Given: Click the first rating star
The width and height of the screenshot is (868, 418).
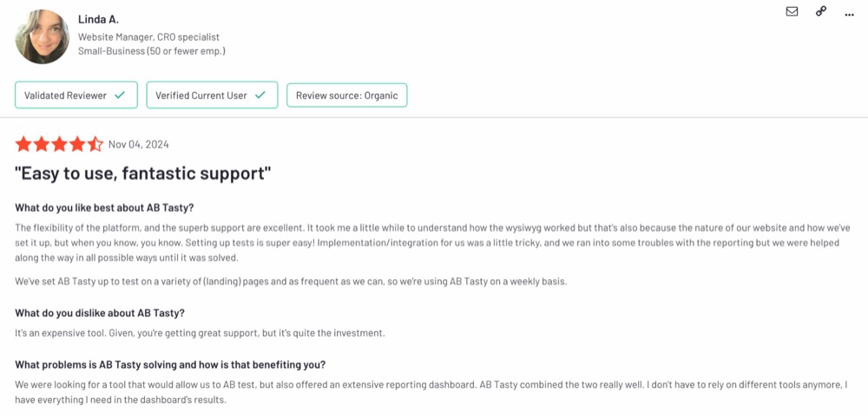Looking at the screenshot, I should pos(23,144).
